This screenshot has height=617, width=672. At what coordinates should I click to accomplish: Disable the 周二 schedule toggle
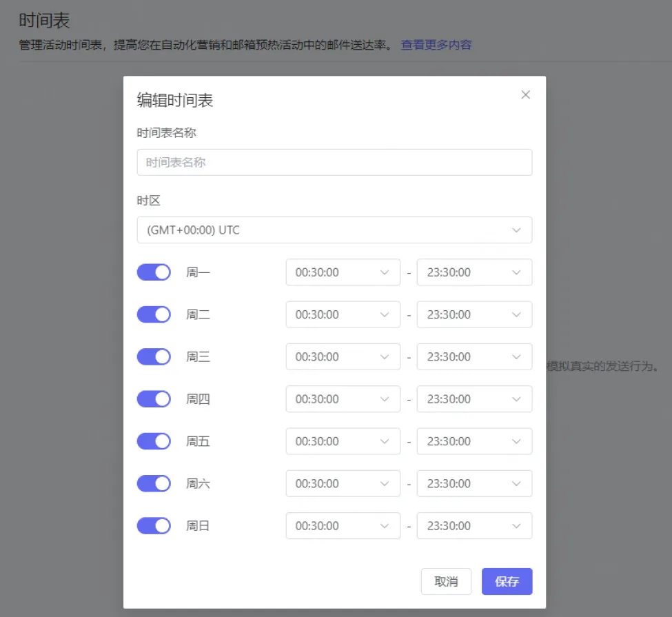click(154, 314)
